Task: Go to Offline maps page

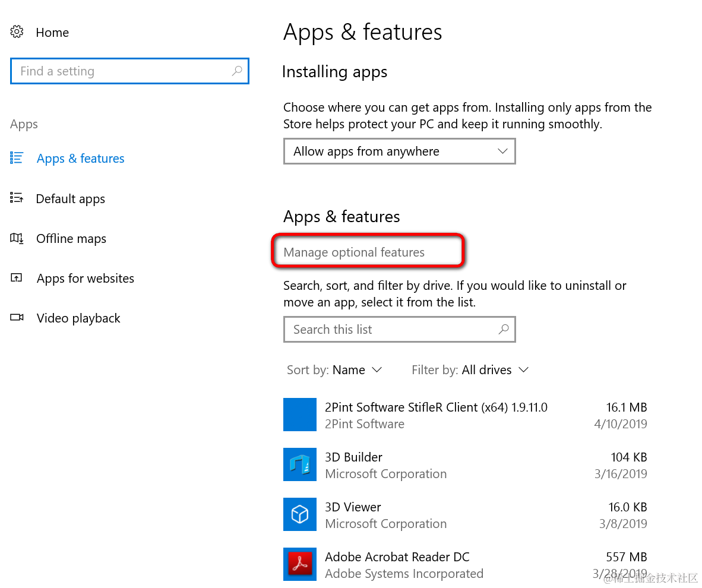Action: (71, 239)
